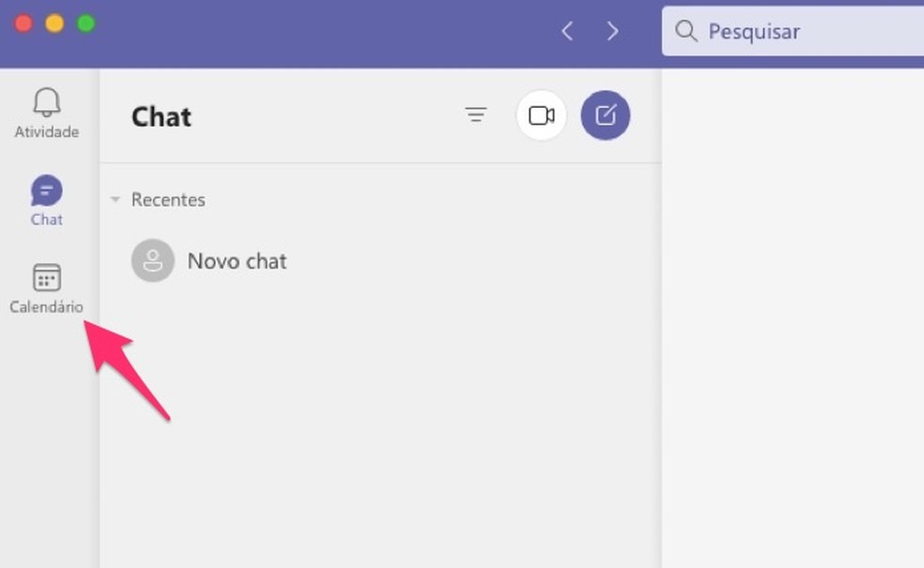The width and height of the screenshot is (924, 568).
Task: Collapse the Recentes section triangle
Action: [115, 200]
